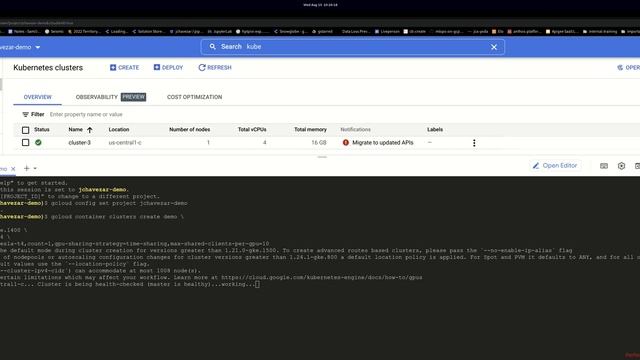
Task: Click the green status icon for cluster-3
Action: [38, 143]
